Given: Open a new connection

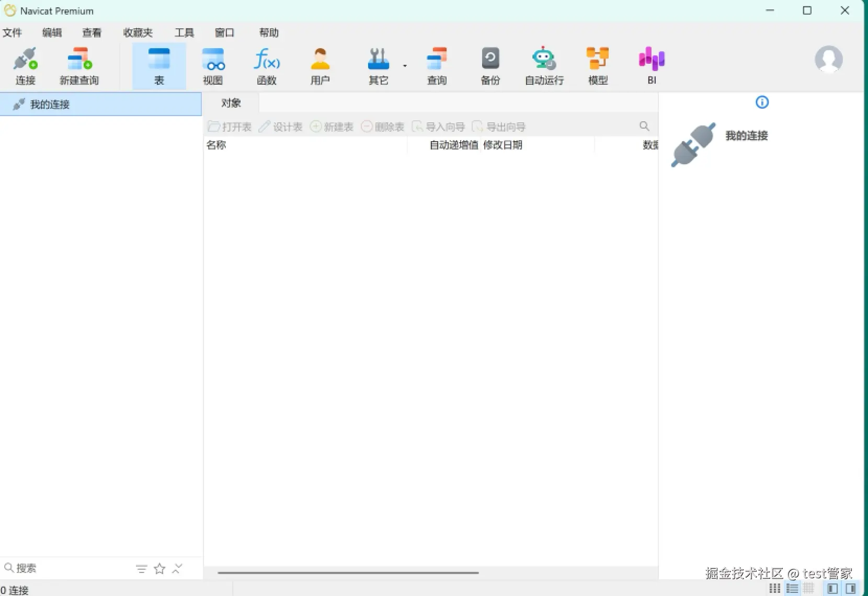Looking at the screenshot, I should pyautogui.click(x=26, y=65).
